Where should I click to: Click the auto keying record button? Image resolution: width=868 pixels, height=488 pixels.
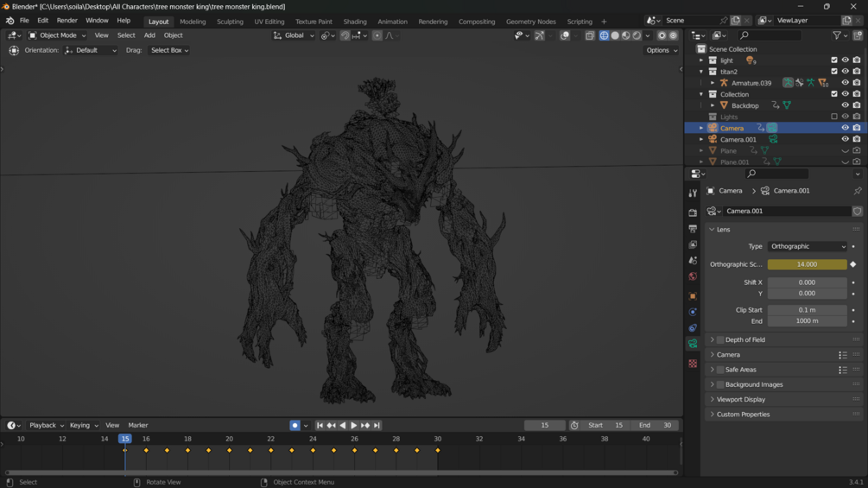(x=295, y=425)
